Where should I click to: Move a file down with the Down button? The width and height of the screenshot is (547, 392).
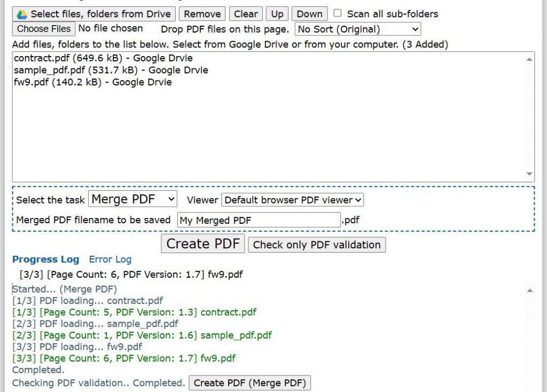point(309,13)
